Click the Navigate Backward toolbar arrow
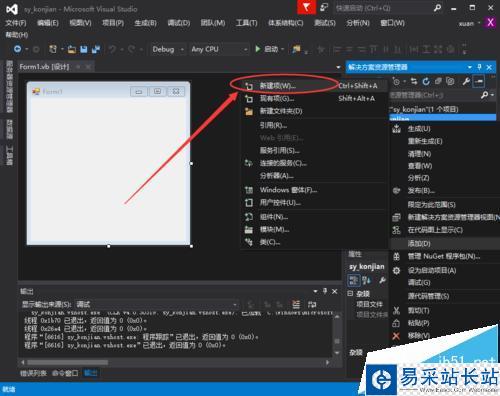 (x=17, y=49)
